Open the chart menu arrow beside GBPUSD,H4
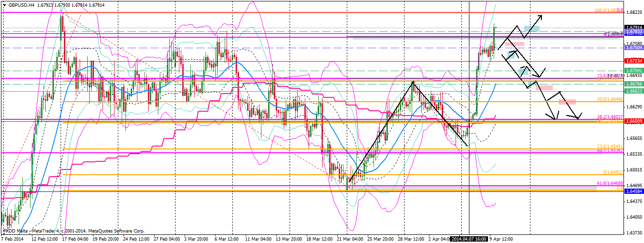Viewport: 644px width, 243px height. 4,5
